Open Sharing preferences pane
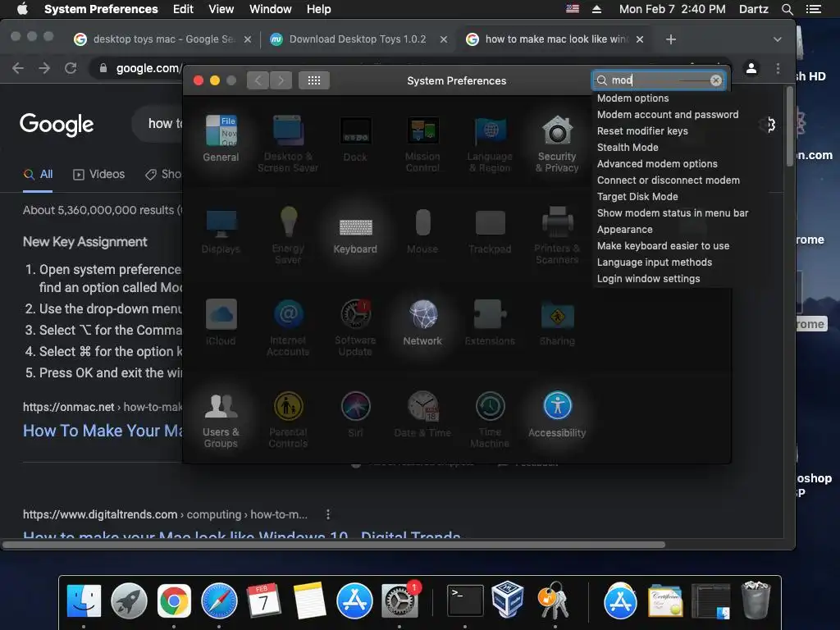 557,322
